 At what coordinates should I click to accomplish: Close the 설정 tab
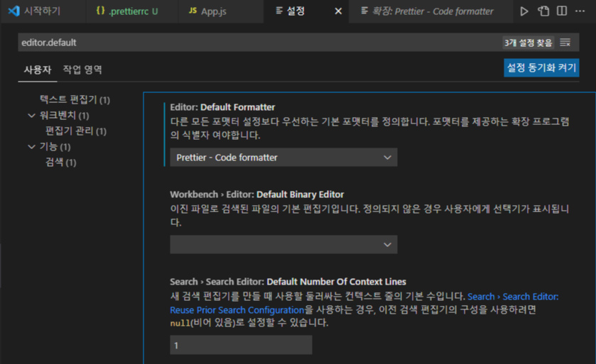click(x=338, y=11)
